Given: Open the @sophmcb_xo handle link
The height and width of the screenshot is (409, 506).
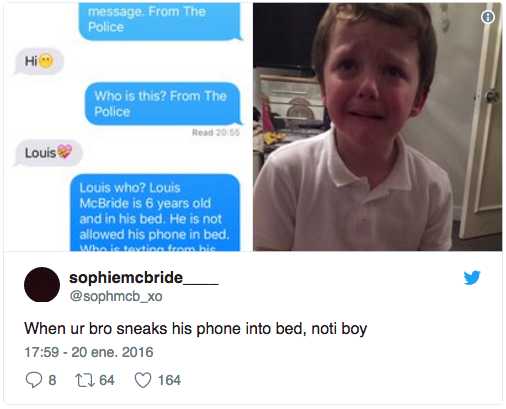Looking at the screenshot, I should click(x=116, y=296).
